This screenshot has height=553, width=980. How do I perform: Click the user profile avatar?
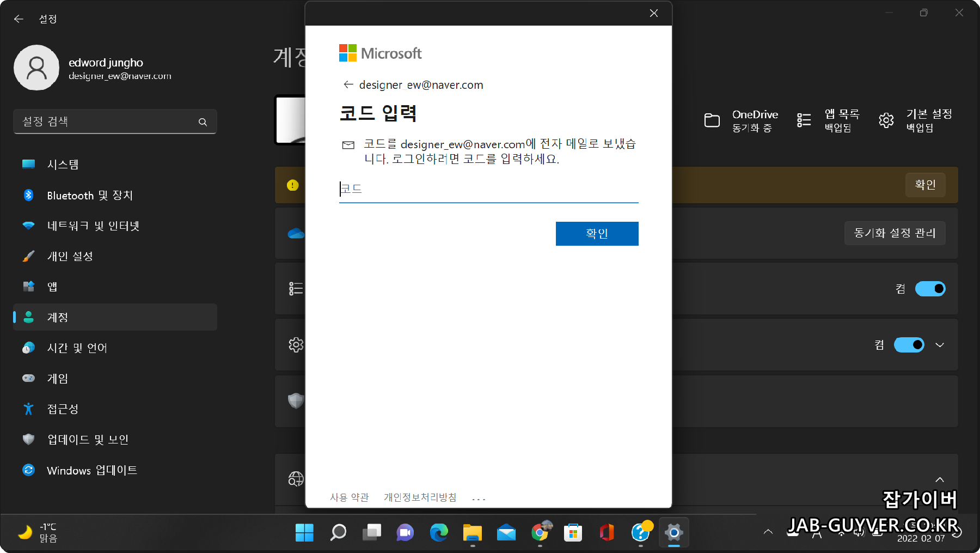(36, 68)
